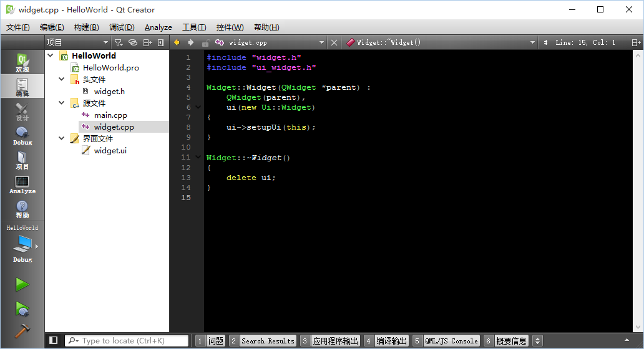Viewport: 644px width, 349px height.
Task: Go back with yellow left arrow
Action: point(177,42)
